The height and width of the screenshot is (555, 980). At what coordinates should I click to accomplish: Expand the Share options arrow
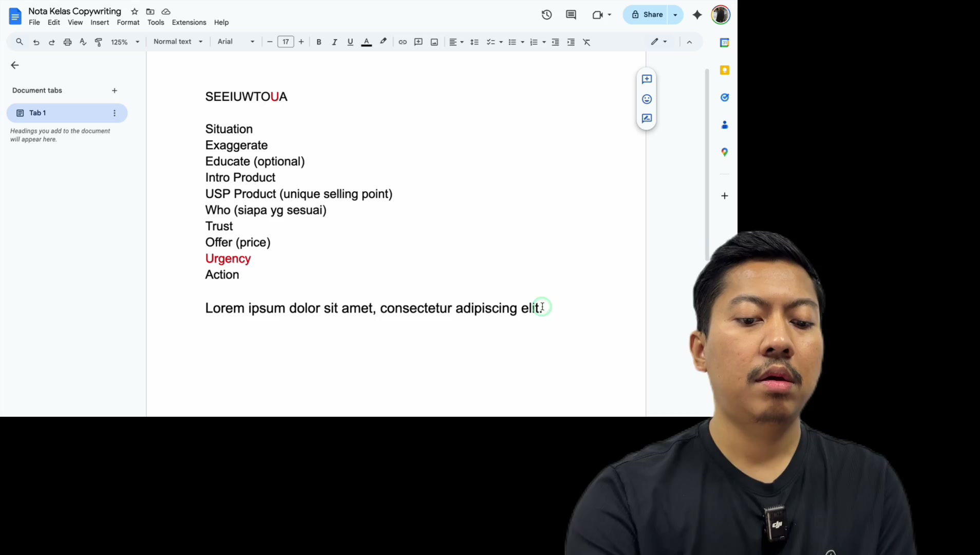(675, 15)
